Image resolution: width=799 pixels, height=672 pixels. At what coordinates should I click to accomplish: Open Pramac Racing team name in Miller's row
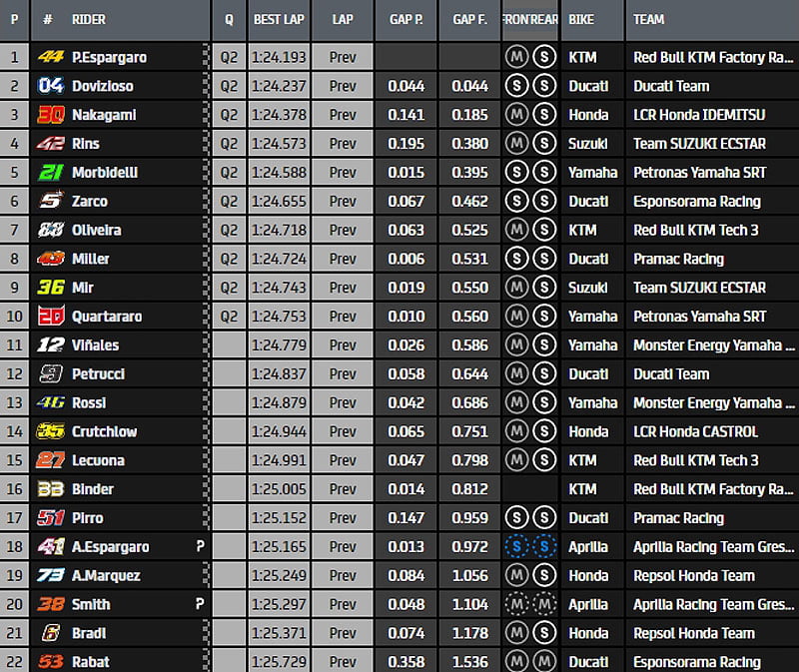coord(678,259)
